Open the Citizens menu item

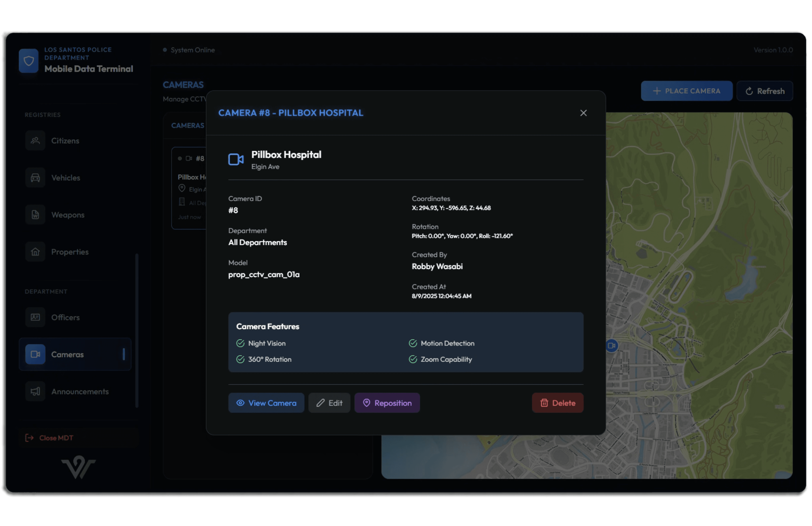pos(75,141)
